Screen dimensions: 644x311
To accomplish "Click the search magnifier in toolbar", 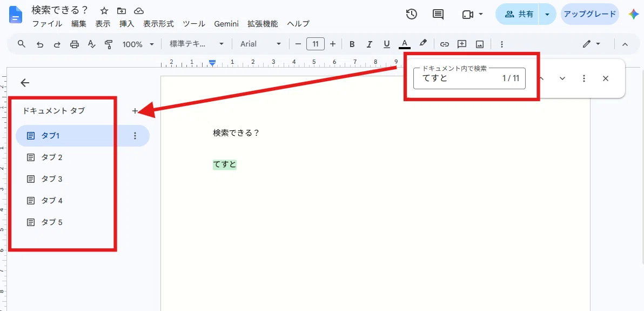I will click(x=22, y=44).
